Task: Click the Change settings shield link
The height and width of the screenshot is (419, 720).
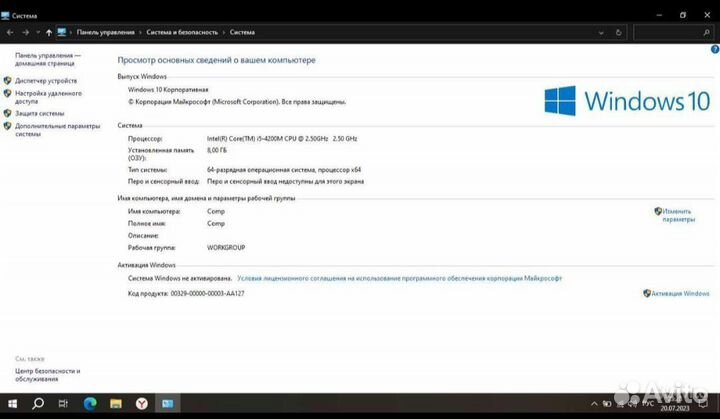Action: 676,215
